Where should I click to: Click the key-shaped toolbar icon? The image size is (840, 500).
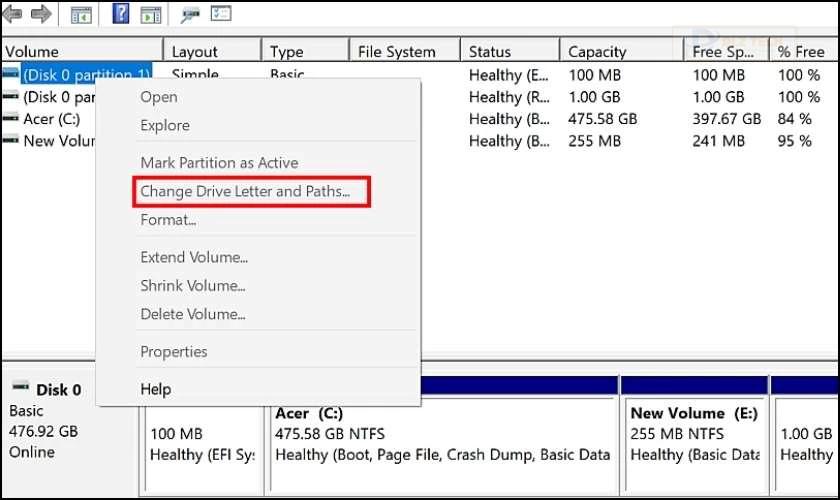tap(190, 14)
